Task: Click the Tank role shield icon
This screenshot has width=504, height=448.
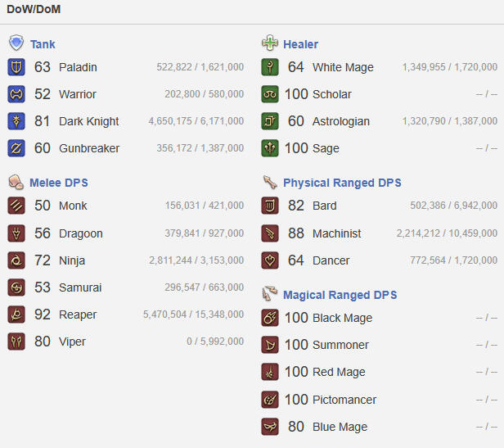Action: coord(16,43)
